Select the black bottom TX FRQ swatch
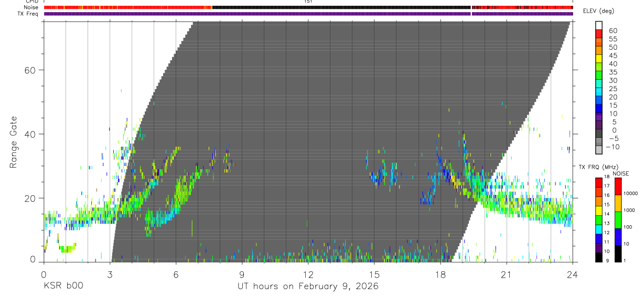 [599, 257]
